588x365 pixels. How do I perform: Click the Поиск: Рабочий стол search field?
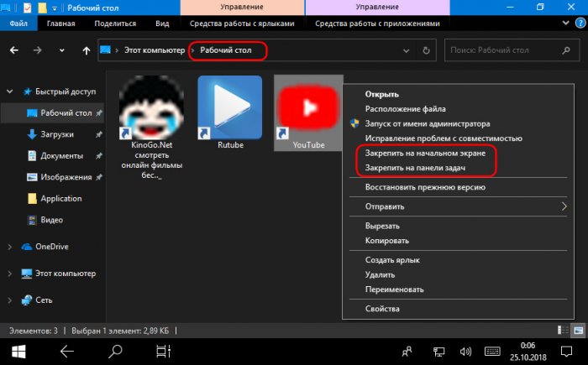(x=511, y=50)
